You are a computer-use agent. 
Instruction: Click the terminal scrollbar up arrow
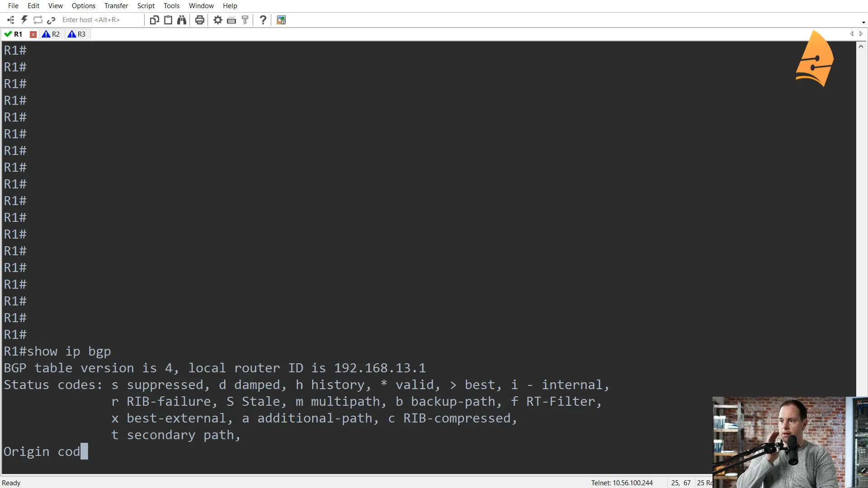coord(861,47)
